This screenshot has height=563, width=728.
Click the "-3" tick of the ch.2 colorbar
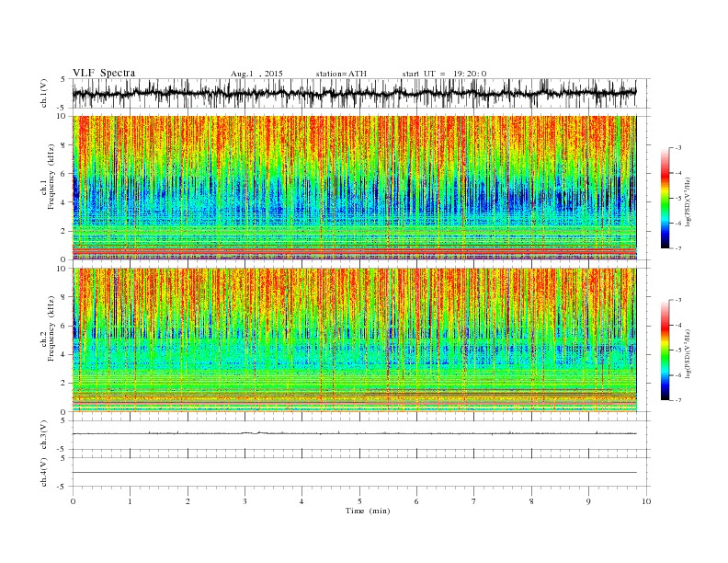(x=677, y=300)
